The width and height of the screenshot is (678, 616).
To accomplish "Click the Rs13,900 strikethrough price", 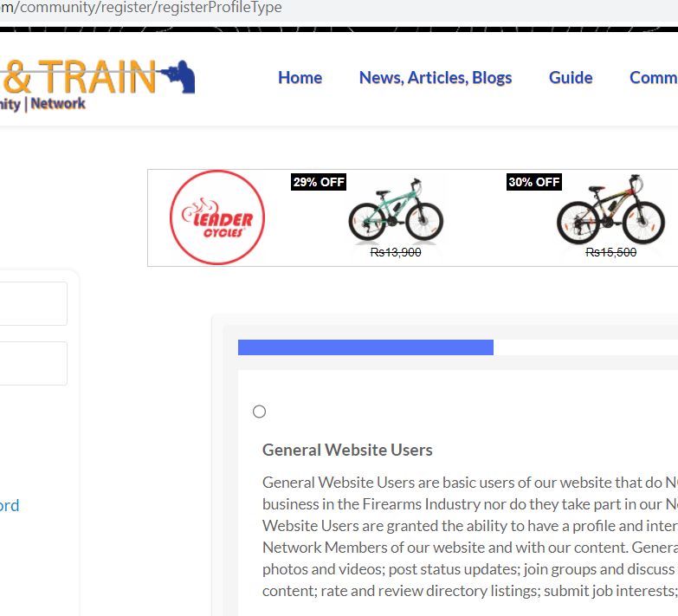I will tap(396, 252).
